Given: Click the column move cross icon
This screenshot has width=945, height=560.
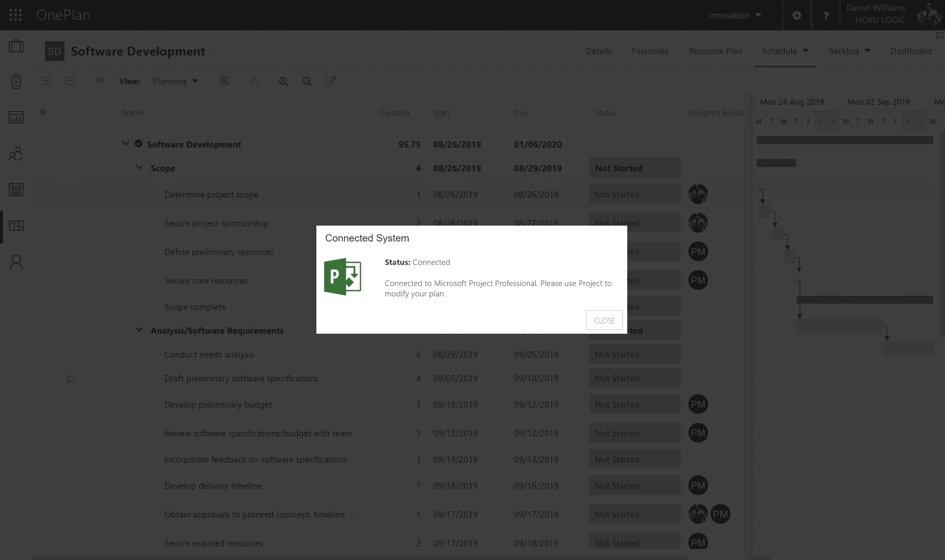Looking at the screenshot, I should (42, 112).
